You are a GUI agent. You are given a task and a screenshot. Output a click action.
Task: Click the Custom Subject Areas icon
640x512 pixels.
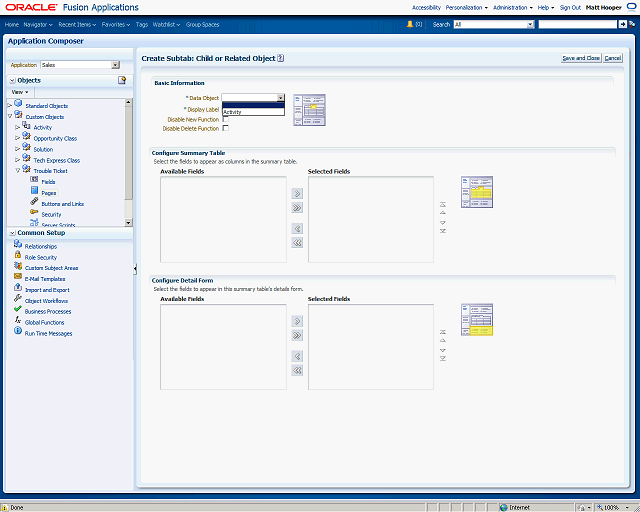[x=18, y=266]
